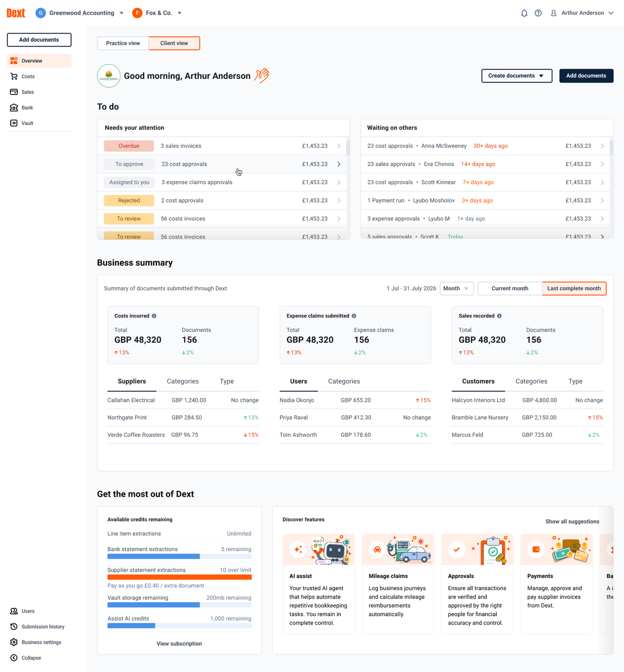Click Needs your attention scrollbar

348,147
